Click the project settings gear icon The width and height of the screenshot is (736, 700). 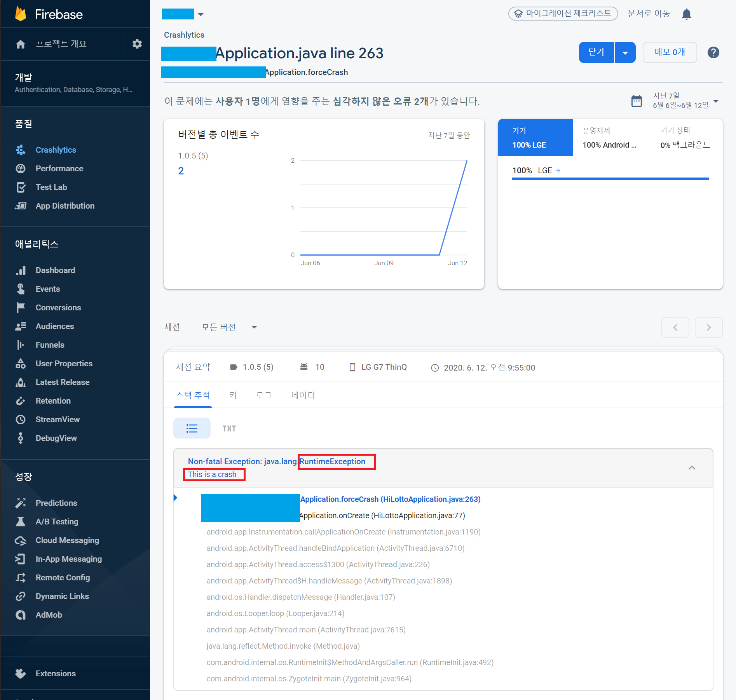137,44
